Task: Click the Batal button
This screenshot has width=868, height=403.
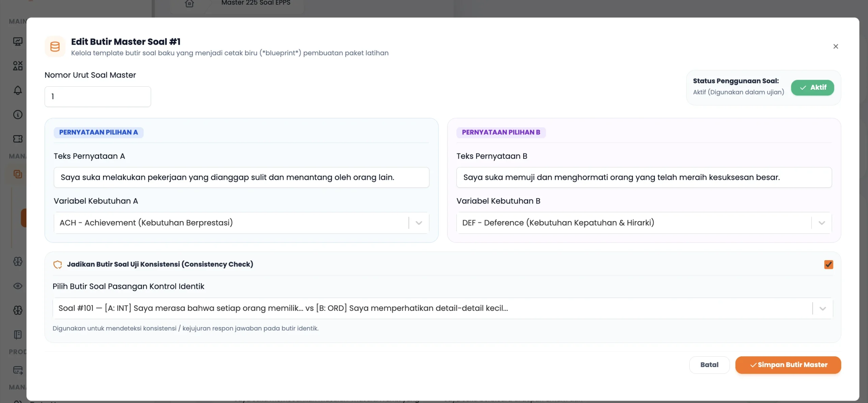Action: click(709, 365)
